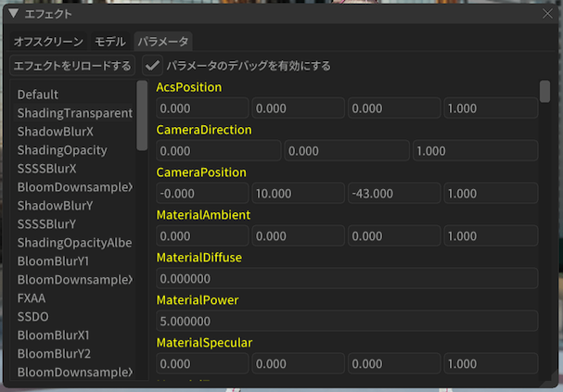Select Default in the effect list

[x=38, y=95]
